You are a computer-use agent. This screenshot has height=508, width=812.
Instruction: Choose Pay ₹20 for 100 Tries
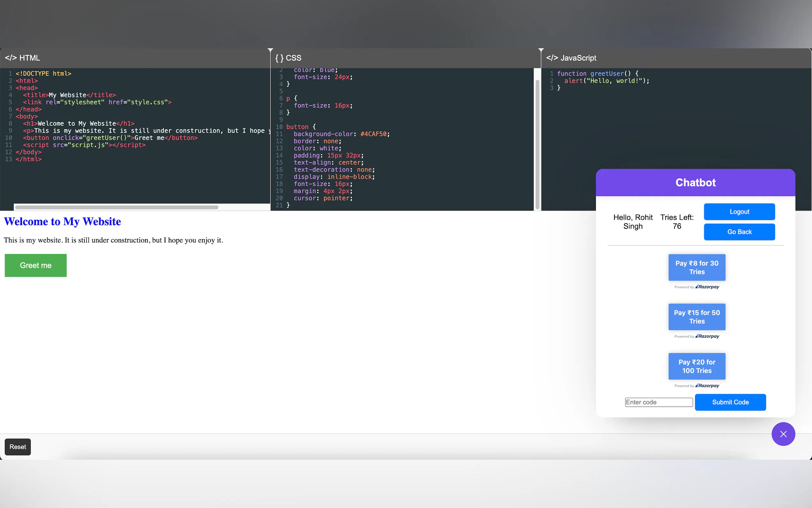click(697, 366)
